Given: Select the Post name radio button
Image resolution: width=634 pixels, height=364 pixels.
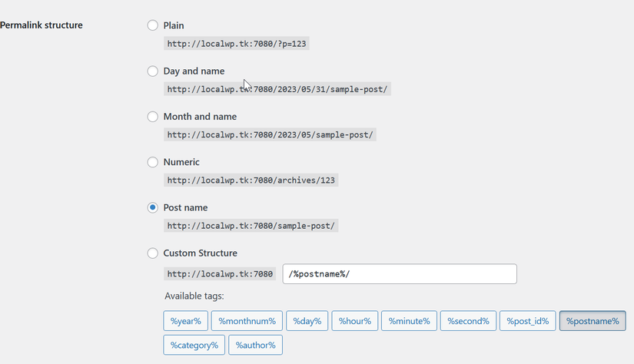Looking at the screenshot, I should (153, 207).
